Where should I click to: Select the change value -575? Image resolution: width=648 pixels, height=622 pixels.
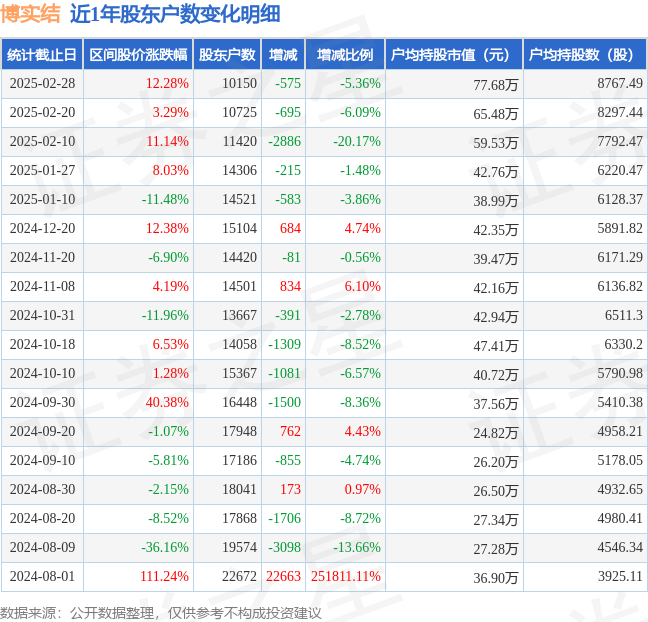click(288, 83)
